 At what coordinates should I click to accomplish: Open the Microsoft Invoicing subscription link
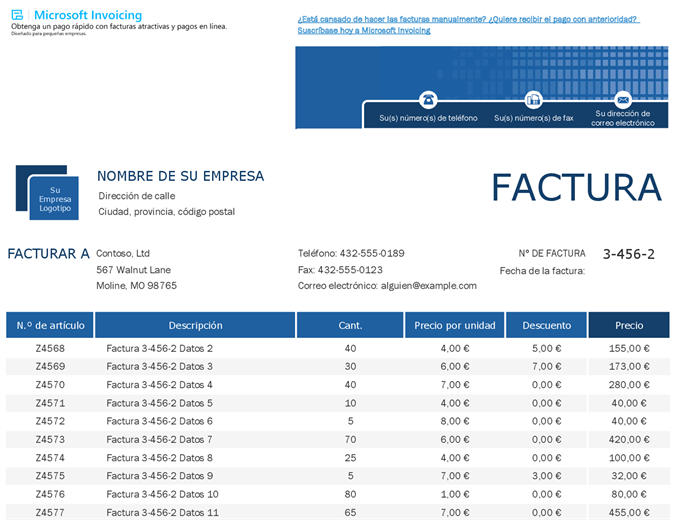[468, 25]
